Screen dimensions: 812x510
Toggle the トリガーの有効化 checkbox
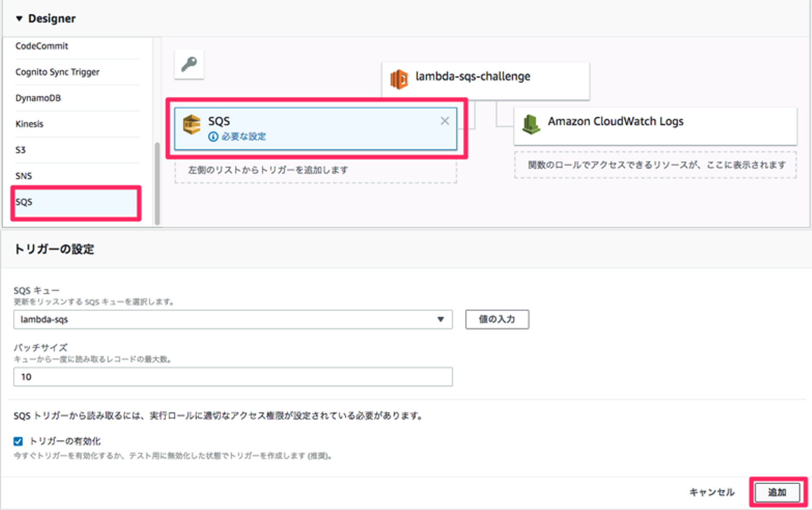click(x=18, y=441)
